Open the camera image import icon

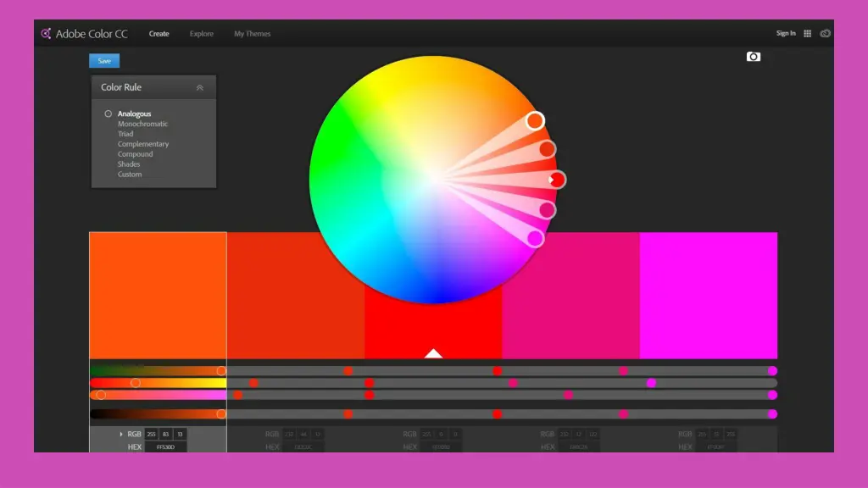pos(754,57)
